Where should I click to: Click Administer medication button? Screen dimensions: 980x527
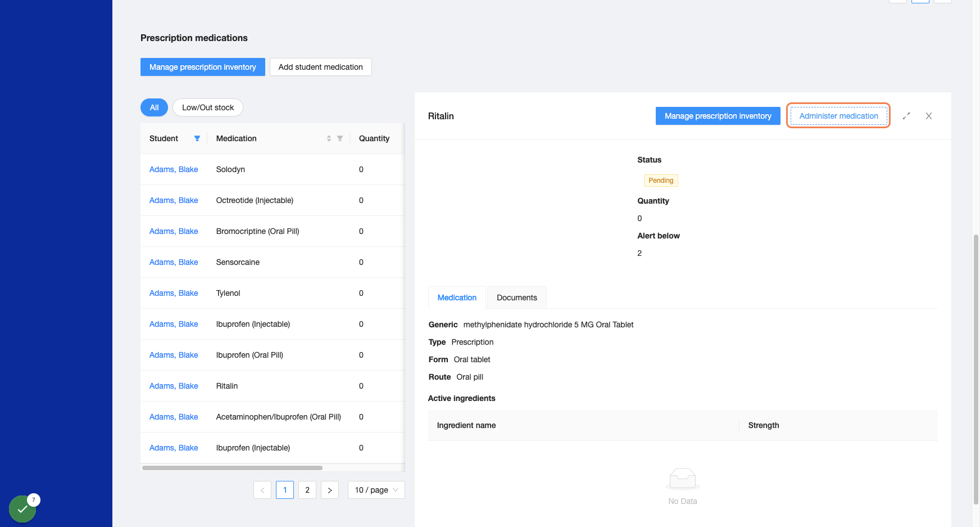point(838,116)
